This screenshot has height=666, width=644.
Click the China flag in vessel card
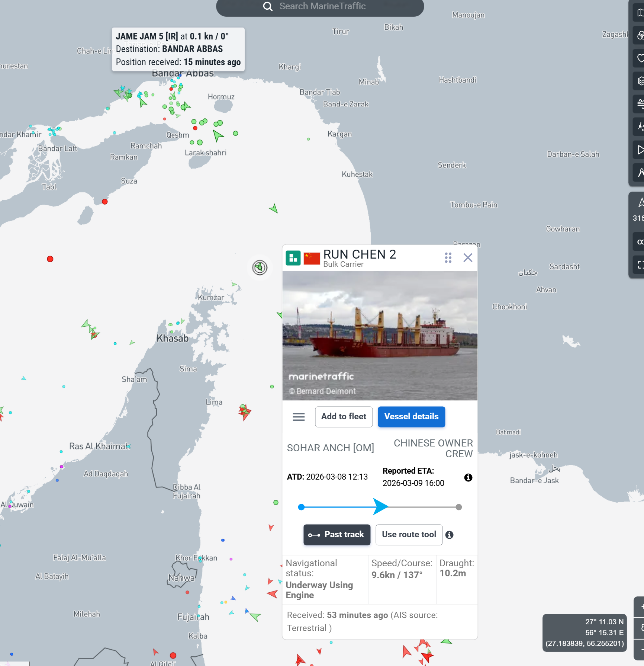click(x=312, y=258)
